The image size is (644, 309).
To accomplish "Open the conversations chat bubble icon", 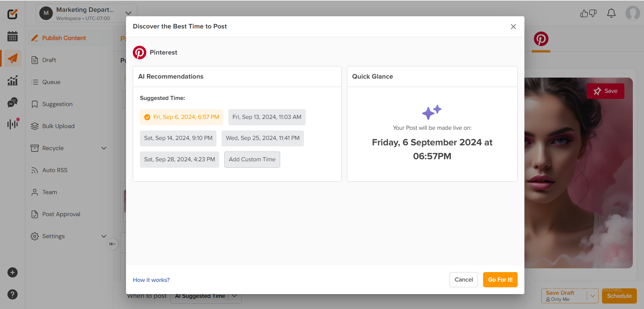I will click(x=13, y=102).
